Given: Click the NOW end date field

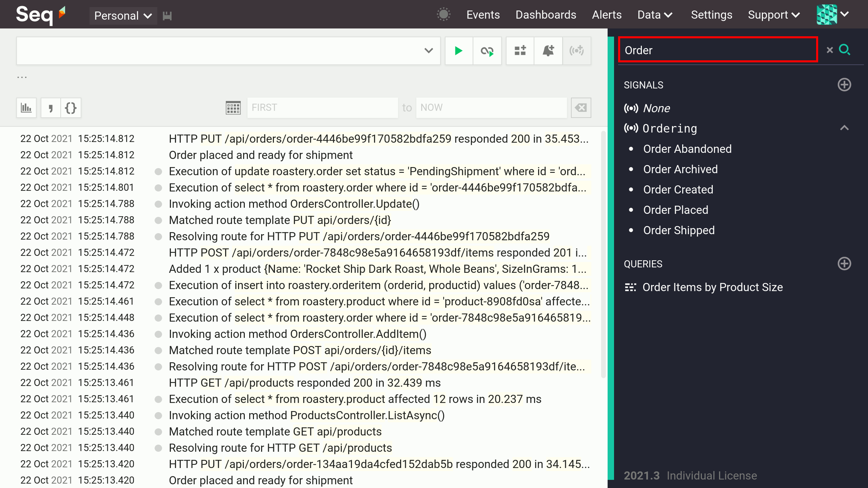Looking at the screenshot, I should [x=491, y=108].
